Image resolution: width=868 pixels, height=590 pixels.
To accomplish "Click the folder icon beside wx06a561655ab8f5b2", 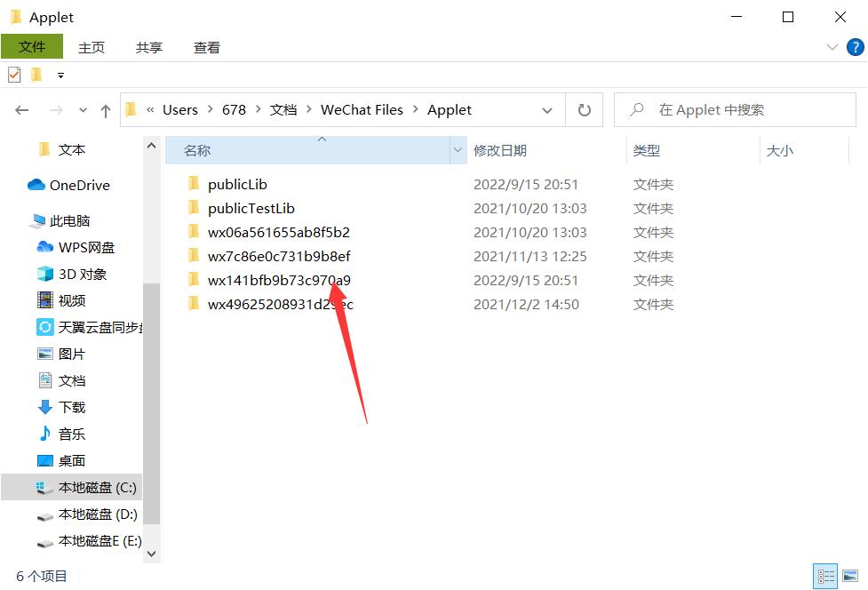I will (x=193, y=231).
